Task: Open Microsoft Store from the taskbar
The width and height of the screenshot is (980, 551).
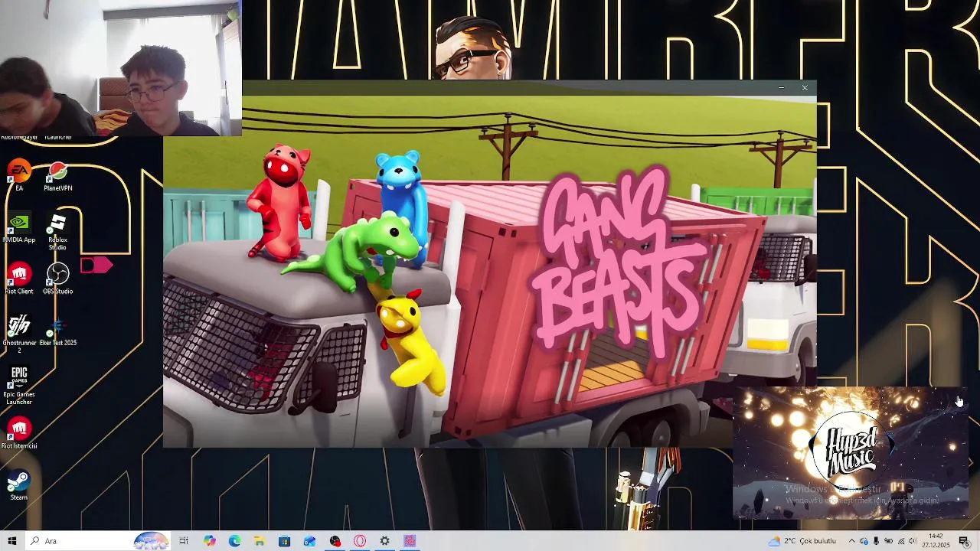Action: [x=284, y=541]
